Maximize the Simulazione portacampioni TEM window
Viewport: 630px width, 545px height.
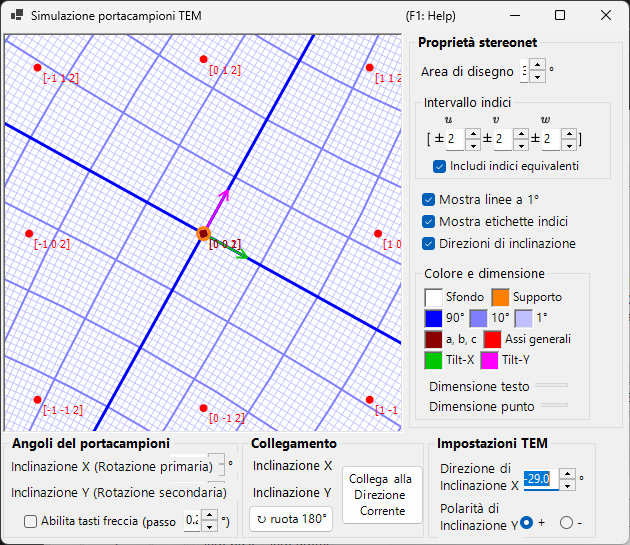tap(560, 15)
